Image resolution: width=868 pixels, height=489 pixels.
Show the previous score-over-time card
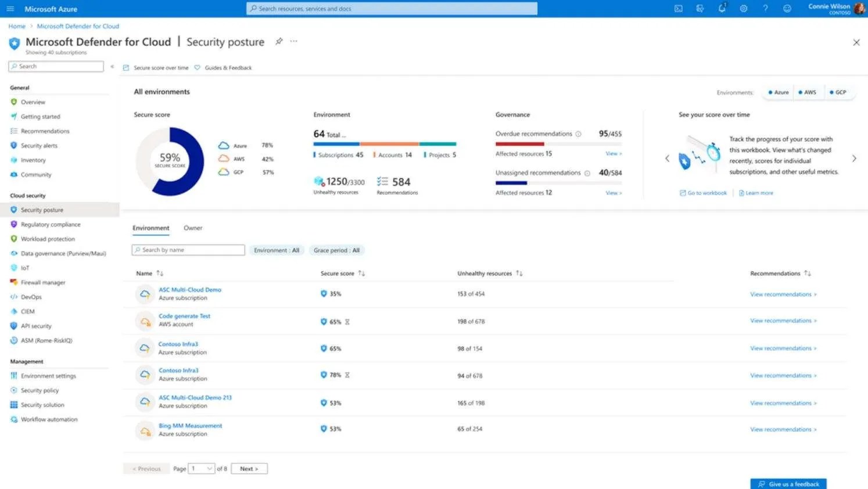coord(667,158)
